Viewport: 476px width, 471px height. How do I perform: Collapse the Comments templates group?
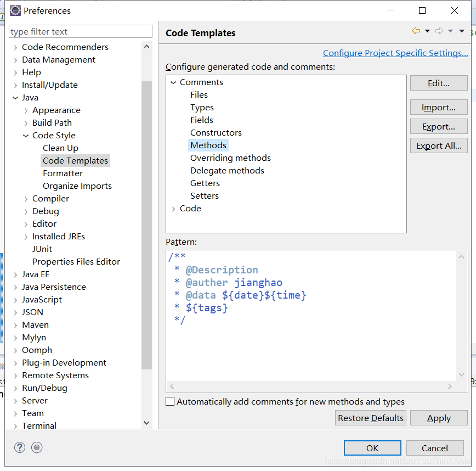pos(173,82)
